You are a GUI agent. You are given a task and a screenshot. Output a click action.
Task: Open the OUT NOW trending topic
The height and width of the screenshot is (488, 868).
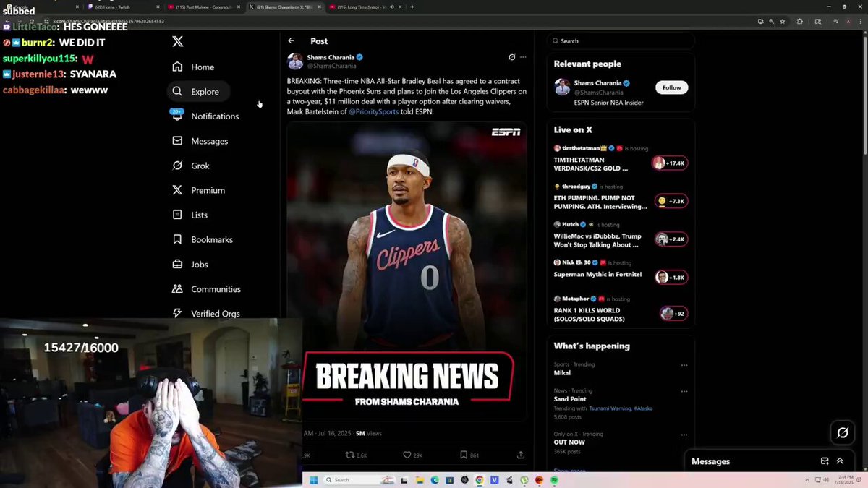point(569,442)
